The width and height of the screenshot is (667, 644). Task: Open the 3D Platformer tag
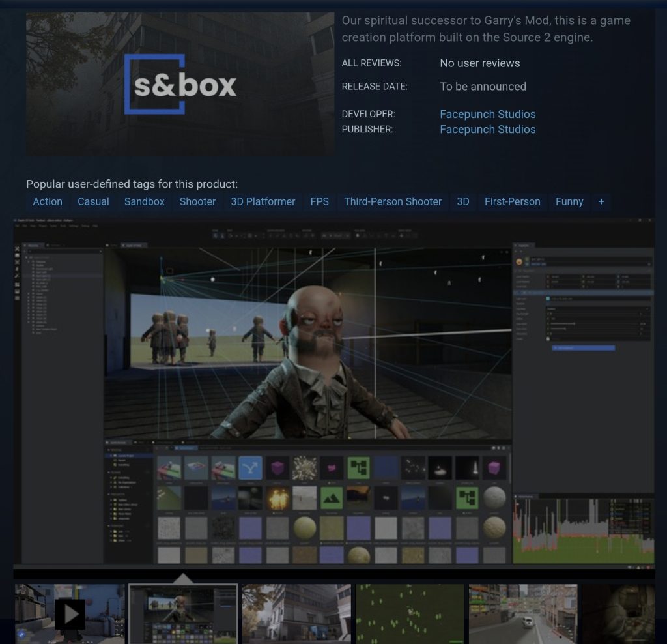tap(263, 202)
